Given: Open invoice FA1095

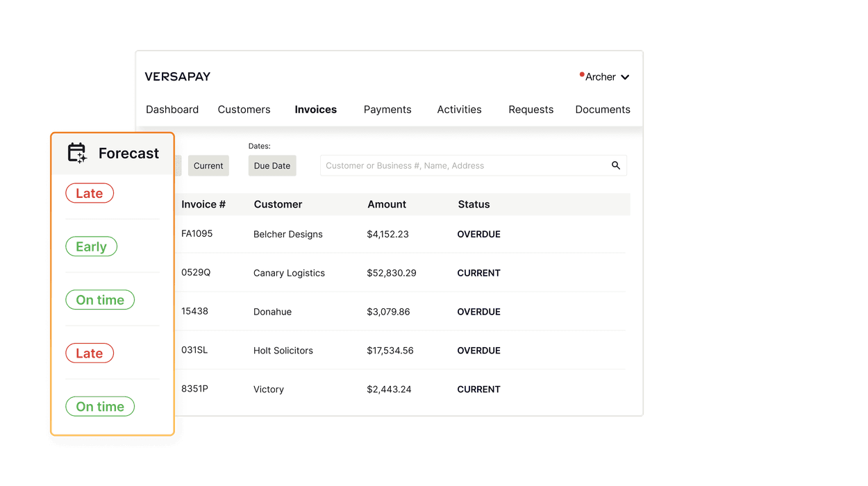Looking at the screenshot, I should click(x=197, y=234).
